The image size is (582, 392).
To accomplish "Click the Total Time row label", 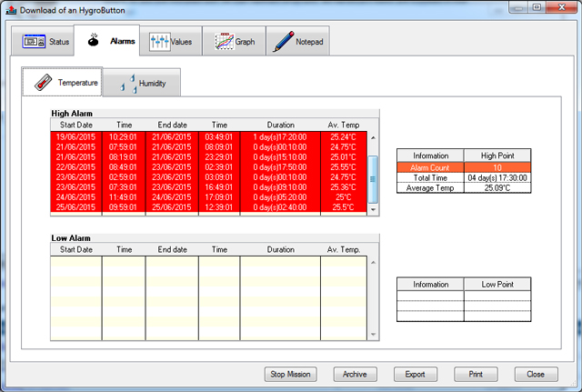I will tap(430, 178).
